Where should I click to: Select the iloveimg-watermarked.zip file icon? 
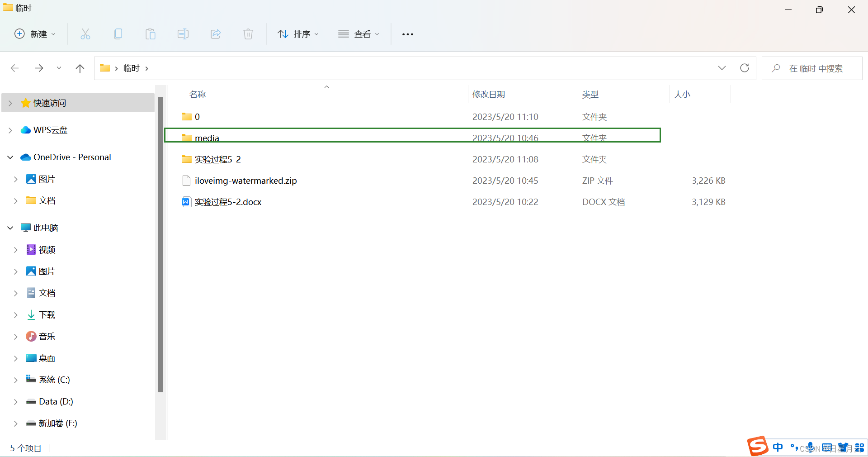coord(186,181)
